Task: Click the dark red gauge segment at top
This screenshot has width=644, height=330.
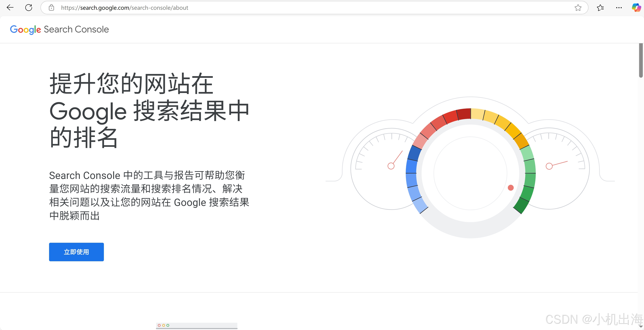Action: [464, 114]
